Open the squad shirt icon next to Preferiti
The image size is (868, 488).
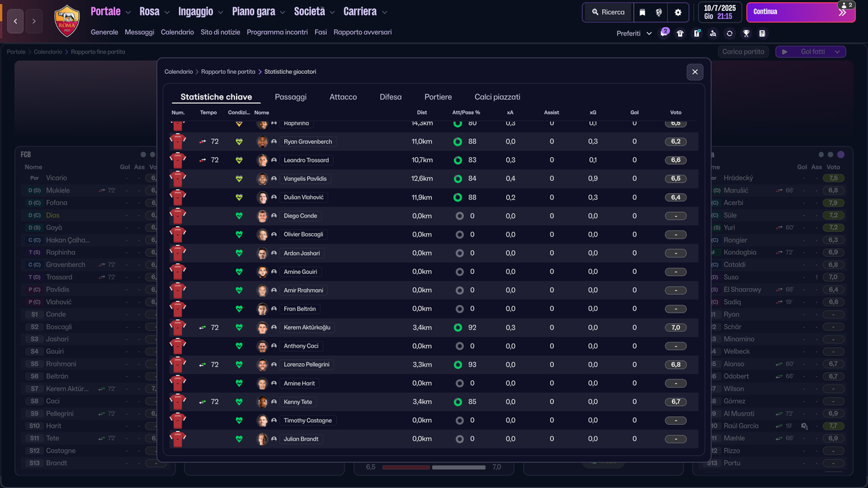[680, 33]
